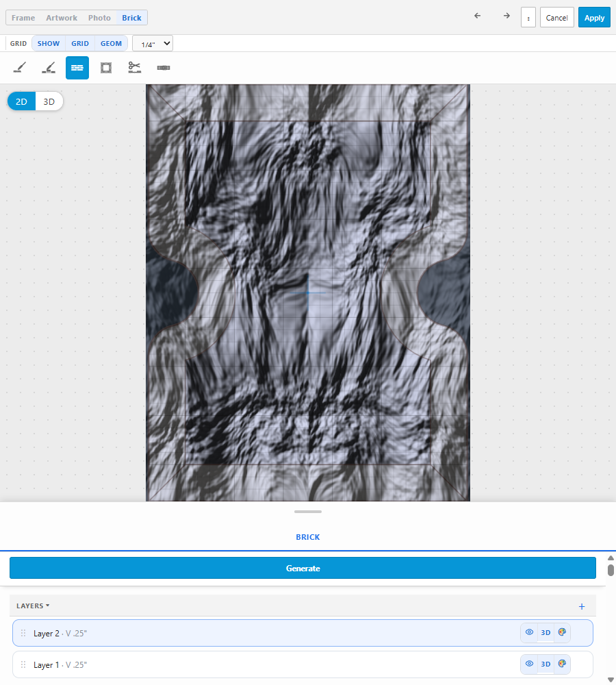The width and height of the screenshot is (616, 685).
Task: Switch canvas to 2D view
Action: click(21, 101)
